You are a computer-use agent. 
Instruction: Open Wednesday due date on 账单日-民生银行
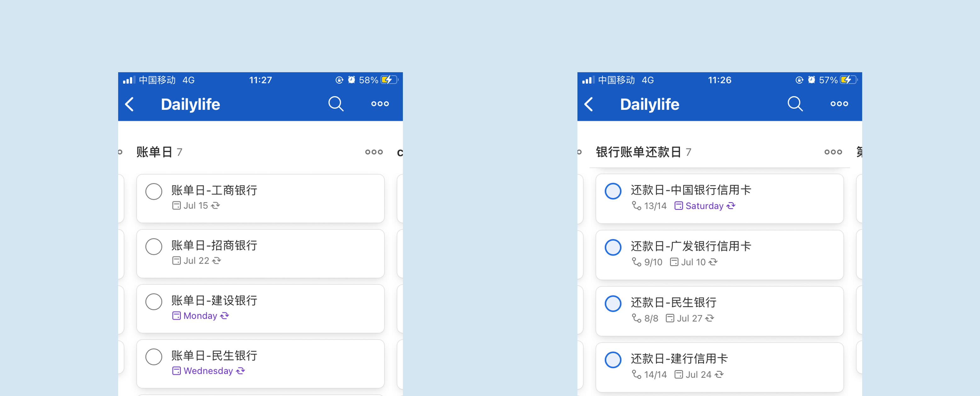[x=208, y=371]
